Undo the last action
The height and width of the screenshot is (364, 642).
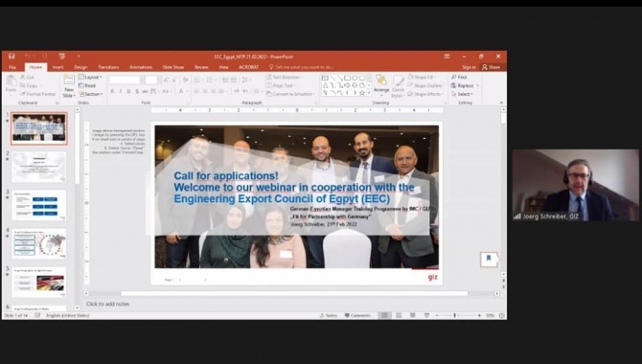coord(27,57)
